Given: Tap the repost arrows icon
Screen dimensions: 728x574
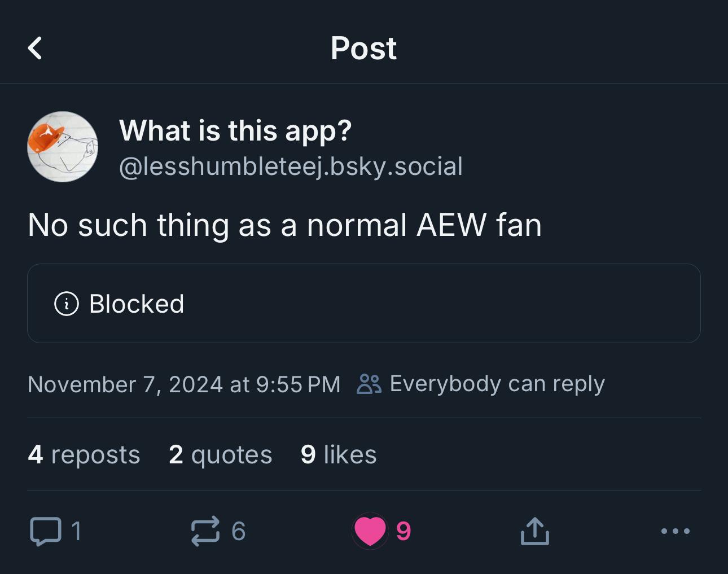Looking at the screenshot, I should pos(205,531).
